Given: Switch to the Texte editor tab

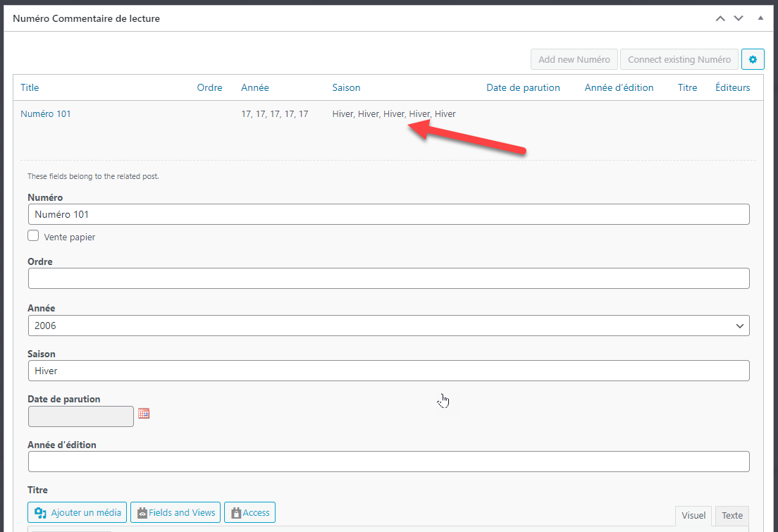Looking at the screenshot, I should point(732,516).
